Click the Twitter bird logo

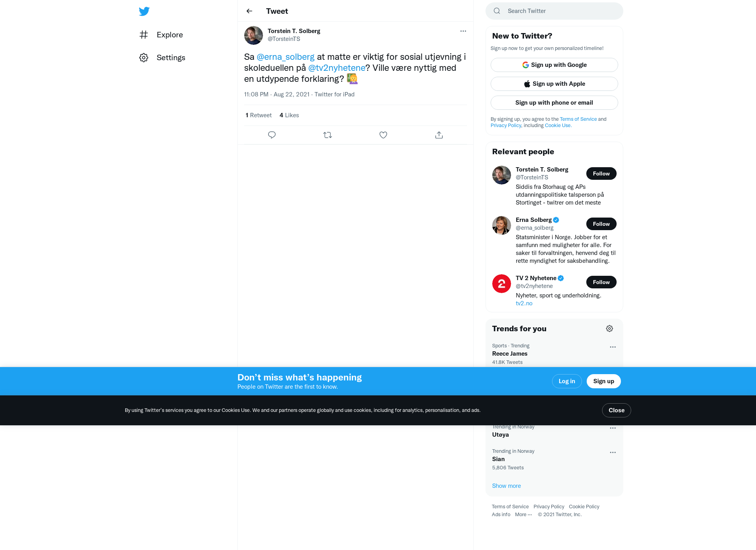(144, 11)
